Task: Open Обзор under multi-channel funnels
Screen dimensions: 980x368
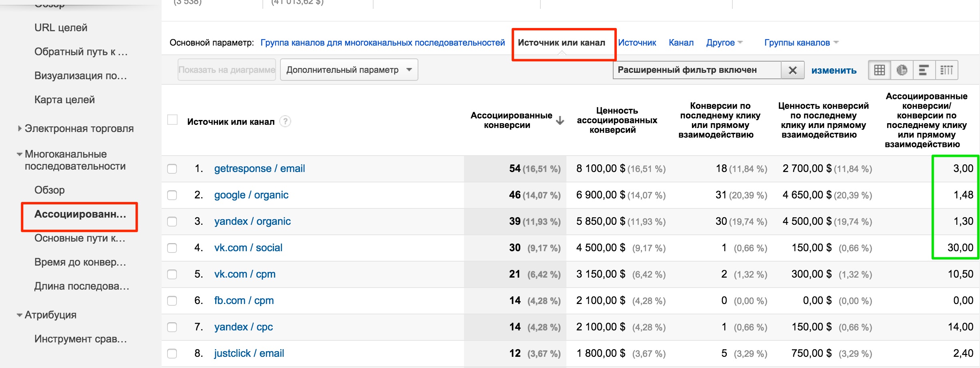Action: pyautogui.click(x=50, y=190)
